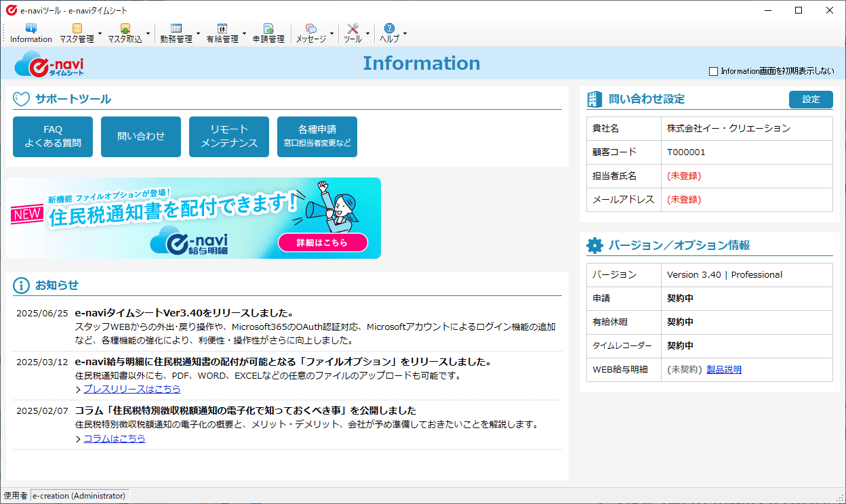Expand the メッセージ dropdown arrow
846x504 pixels.
[x=331, y=33]
